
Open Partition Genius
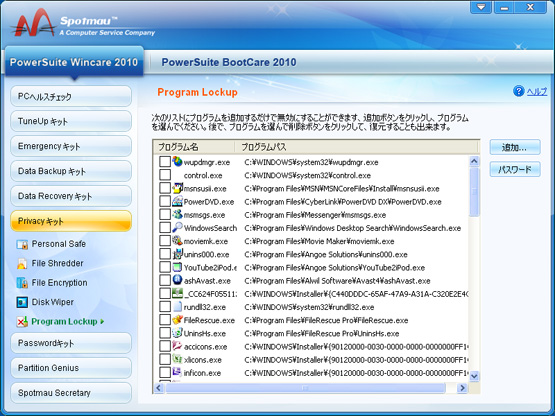point(71,368)
